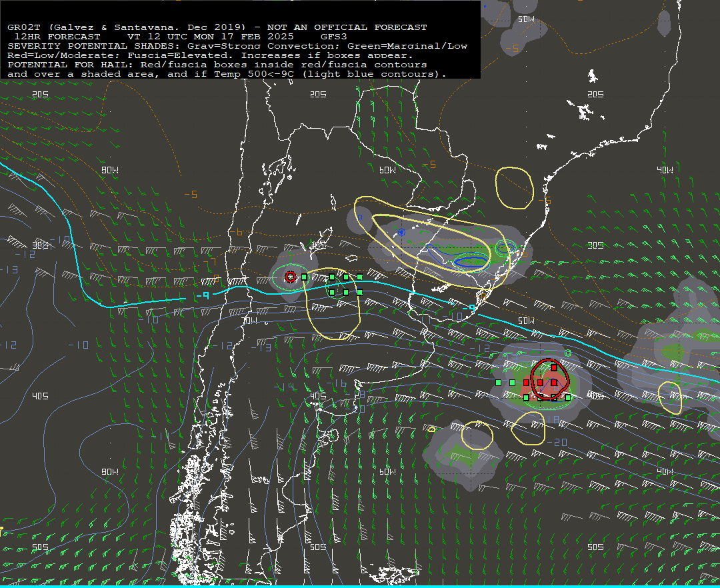Screen dimensions: 720x588
Task: Select the orange -7 contour label
Action: (210, 262)
